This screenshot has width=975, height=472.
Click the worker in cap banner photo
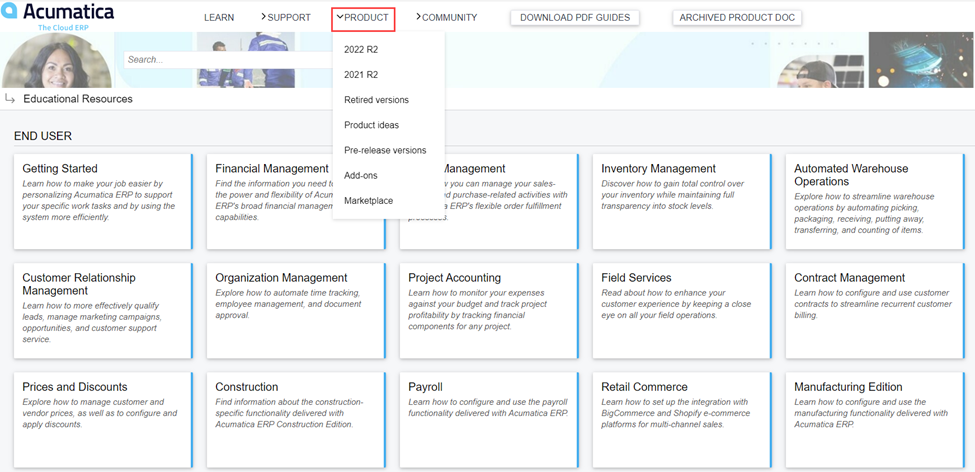pyautogui.click(x=820, y=71)
